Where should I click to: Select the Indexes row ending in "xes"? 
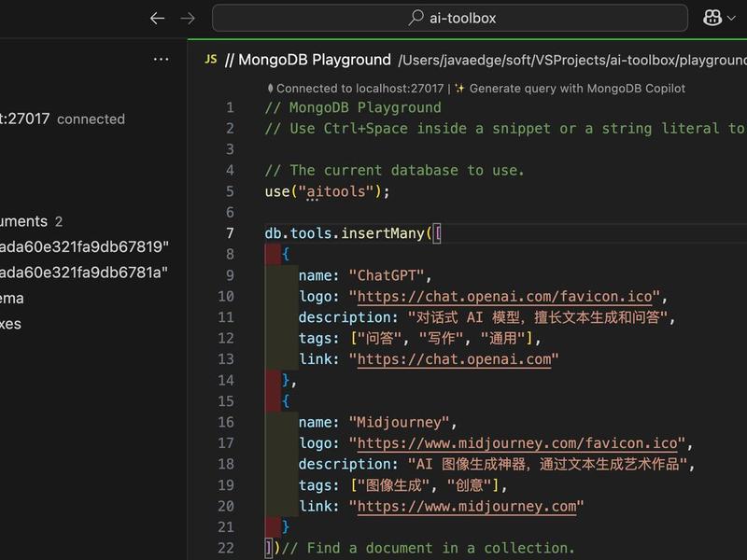coord(10,324)
